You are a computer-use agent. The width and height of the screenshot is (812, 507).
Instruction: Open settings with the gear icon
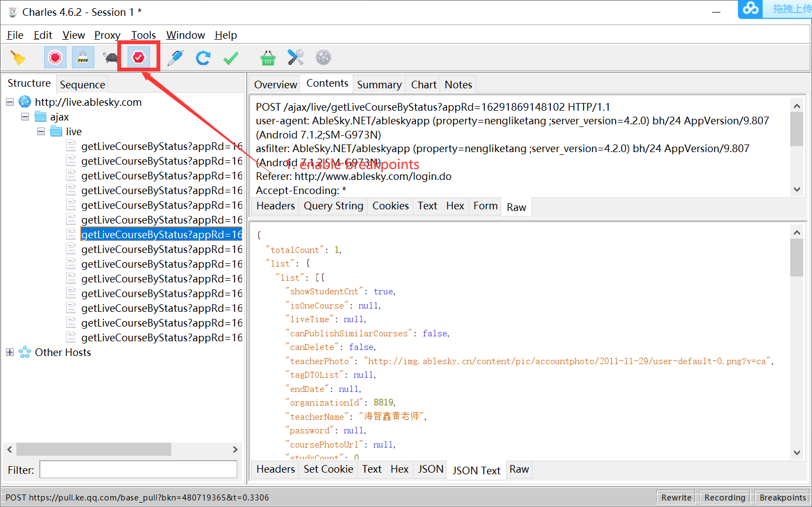pyautogui.click(x=323, y=57)
